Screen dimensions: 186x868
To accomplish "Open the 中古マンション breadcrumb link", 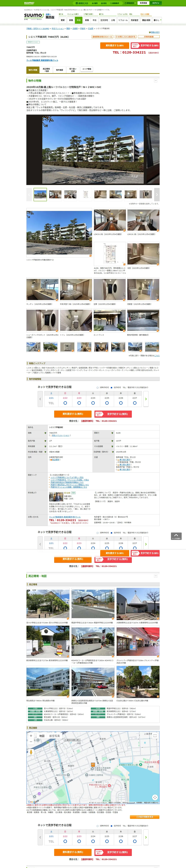I will pos(58,29).
